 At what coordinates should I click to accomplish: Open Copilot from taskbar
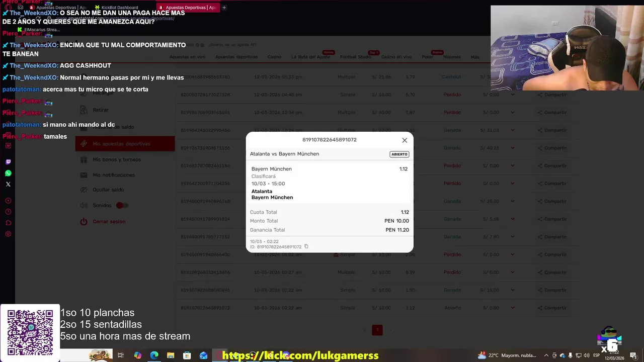coord(137,355)
